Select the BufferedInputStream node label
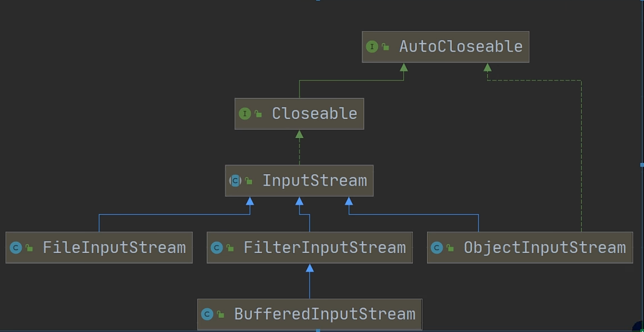The image size is (644, 332). tap(324, 314)
